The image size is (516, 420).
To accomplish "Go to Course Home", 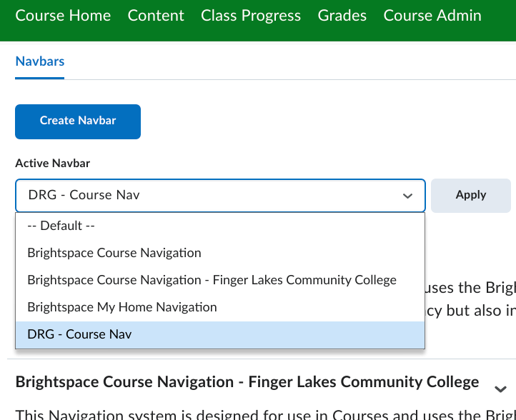I will (x=63, y=16).
